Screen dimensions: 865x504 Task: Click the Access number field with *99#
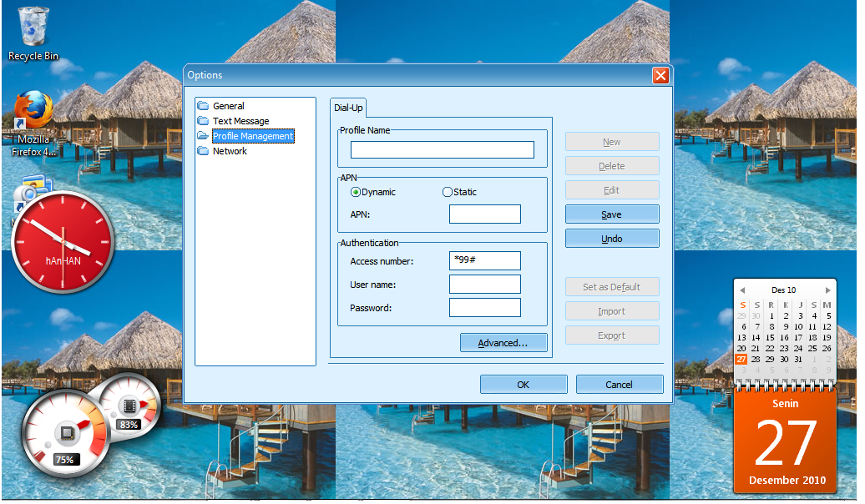(x=484, y=261)
